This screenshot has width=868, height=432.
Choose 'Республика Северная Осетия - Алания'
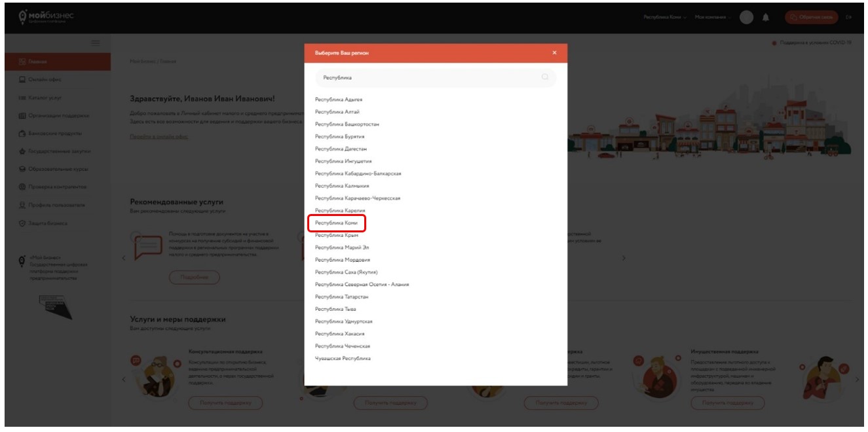(362, 285)
